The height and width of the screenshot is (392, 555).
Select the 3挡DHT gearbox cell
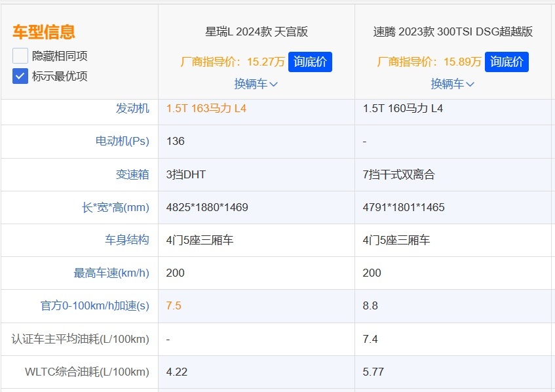(x=186, y=174)
